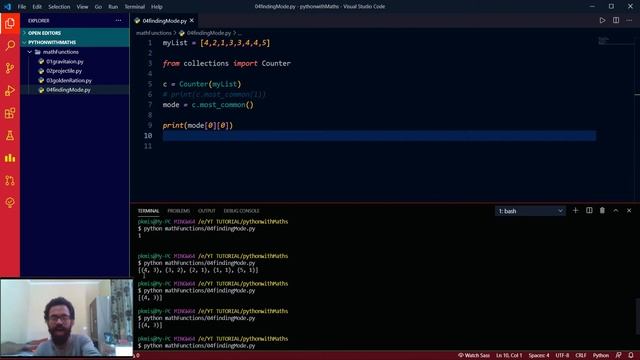Image resolution: width=640 pixels, height=360 pixels.
Task: Close the terminal panel
Action: click(x=629, y=211)
